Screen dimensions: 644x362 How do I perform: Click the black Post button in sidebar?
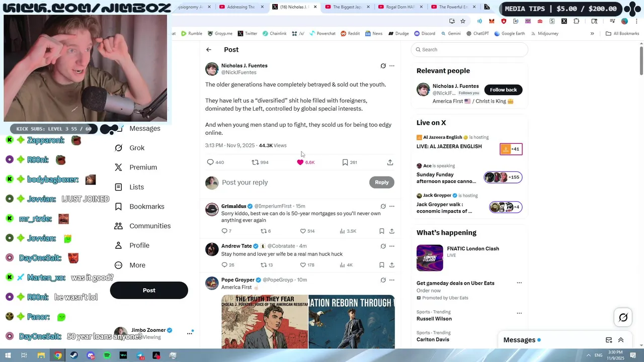pos(149,290)
